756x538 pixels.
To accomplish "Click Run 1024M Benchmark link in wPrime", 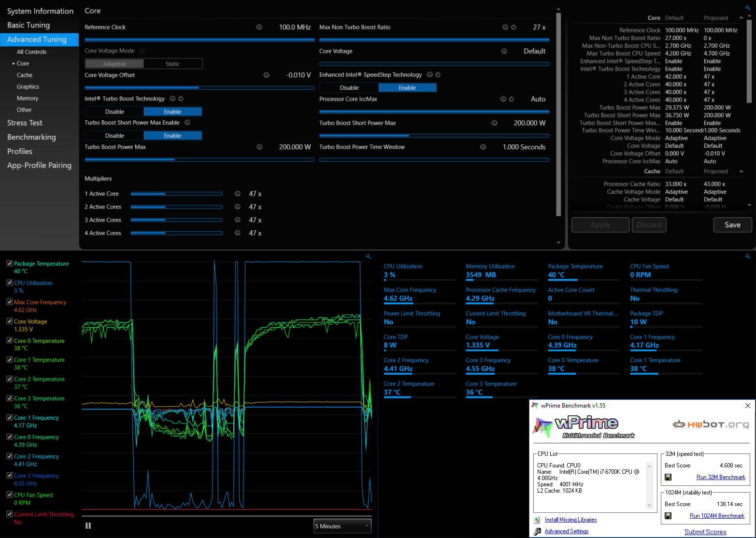I will point(717,516).
